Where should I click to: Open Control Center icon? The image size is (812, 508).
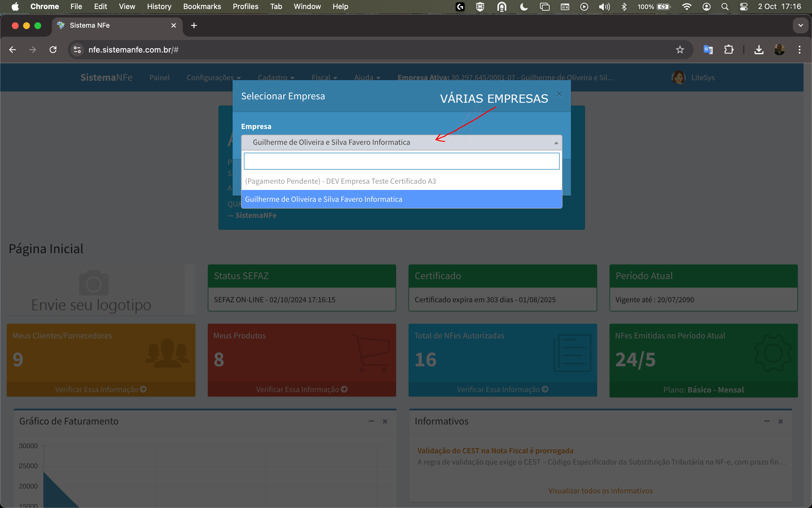click(x=743, y=7)
